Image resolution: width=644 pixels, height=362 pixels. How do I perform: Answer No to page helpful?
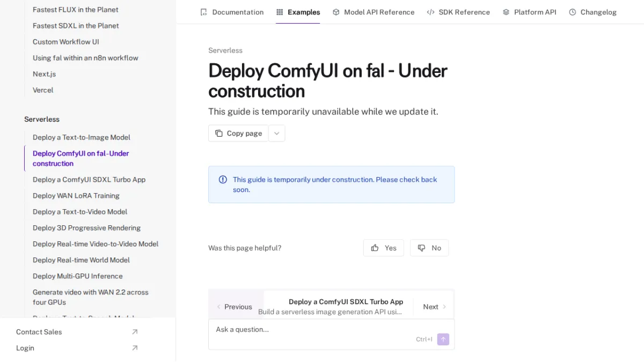click(x=429, y=248)
